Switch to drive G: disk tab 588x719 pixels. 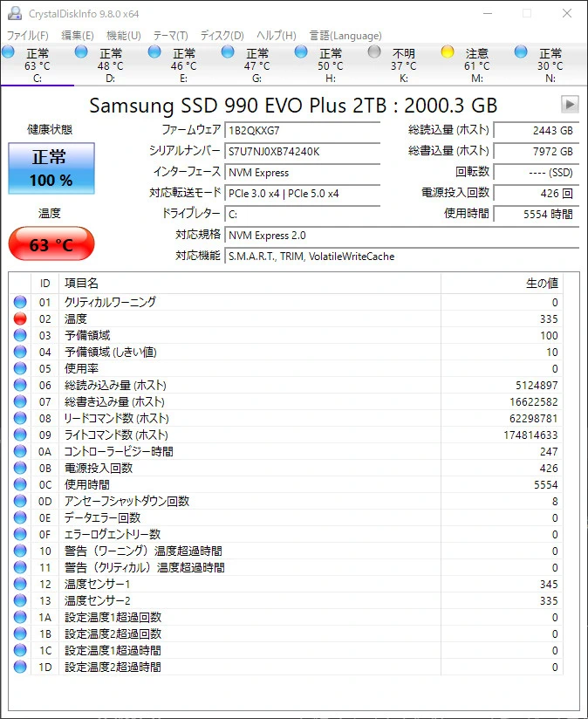[x=257, y=65]
